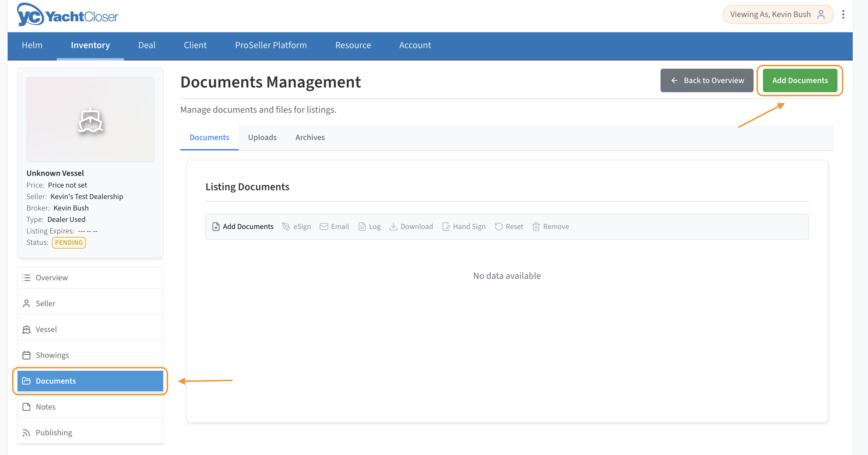Click the eSign toolbar icon

click(286, 227)
